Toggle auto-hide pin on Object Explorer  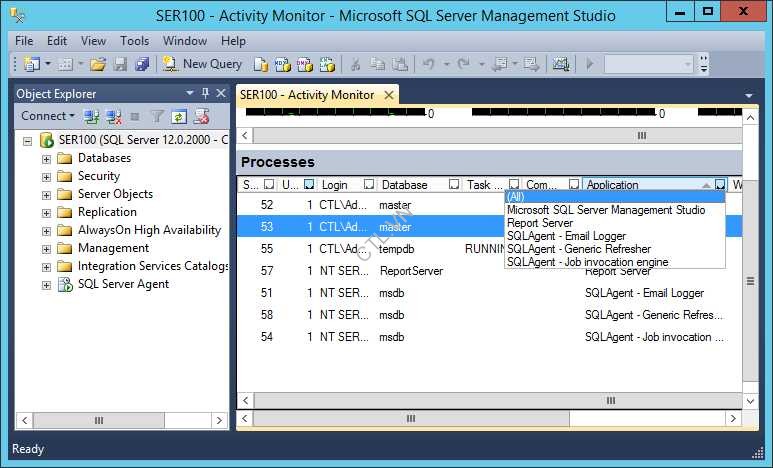[x=206, y=93]
